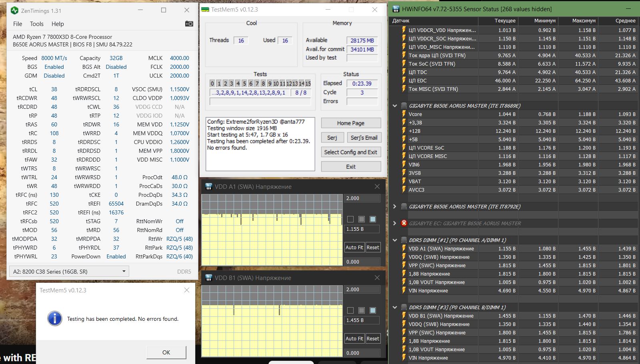Click the ZenTimings camera screenshot icon
The image size is (640, 364).
[x=189, y=24]
